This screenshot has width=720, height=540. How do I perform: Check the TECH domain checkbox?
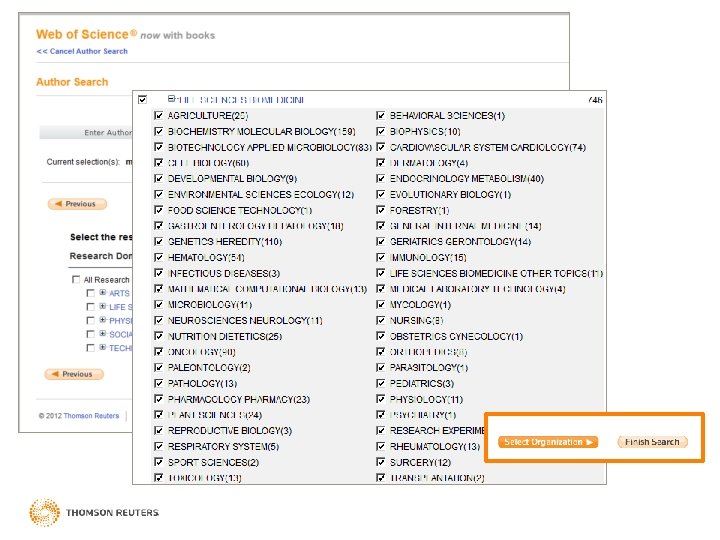point(90,348)
